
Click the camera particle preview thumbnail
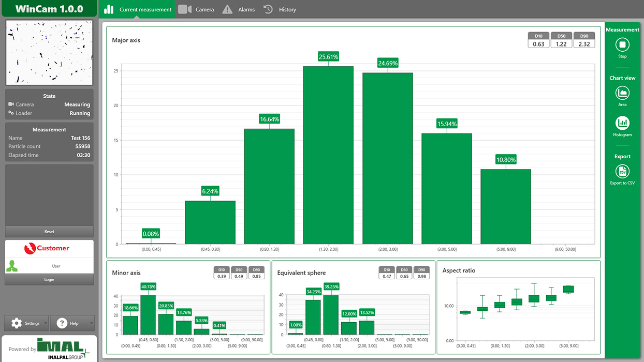click(x=49, y=53)
